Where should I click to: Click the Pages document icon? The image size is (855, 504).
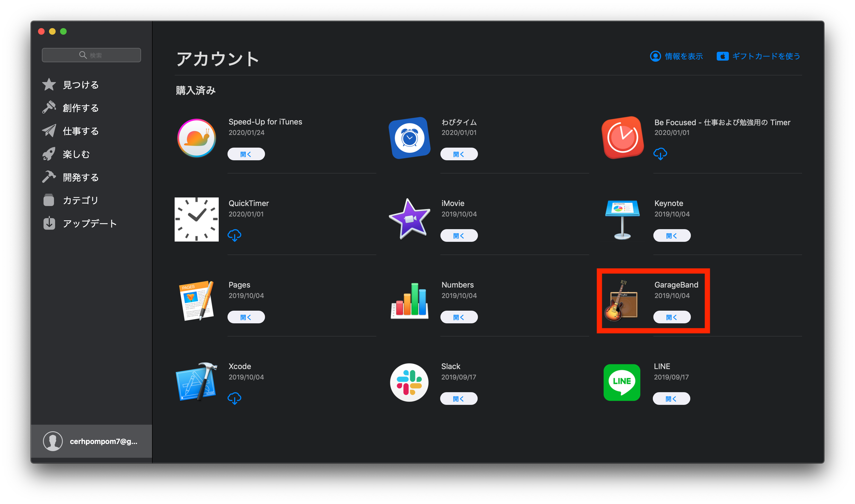pyautogui.click(x=196, y=300)
